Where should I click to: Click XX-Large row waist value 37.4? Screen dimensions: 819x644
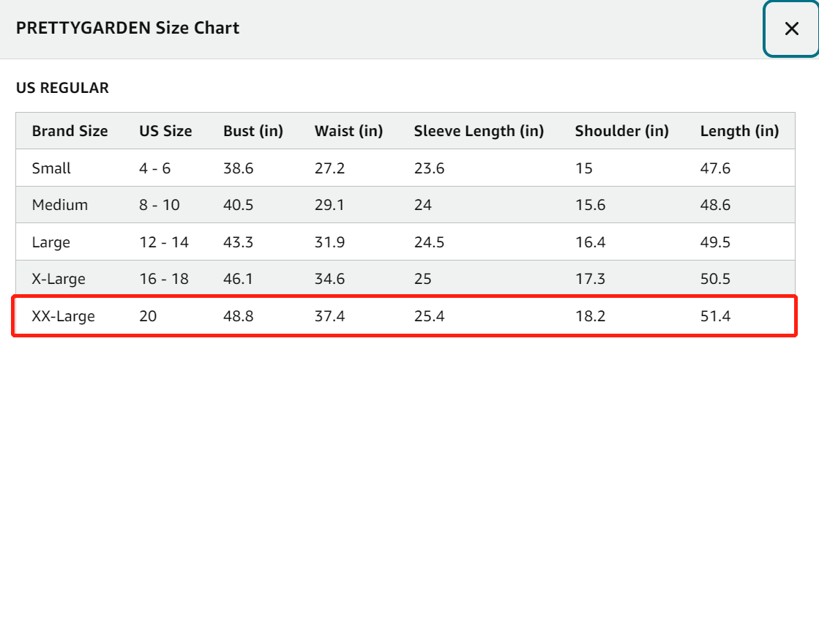coord(329,317)
